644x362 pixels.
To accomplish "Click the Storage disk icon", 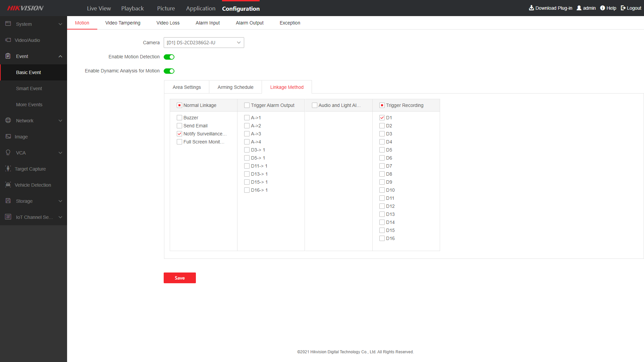I will pos(8,201).
